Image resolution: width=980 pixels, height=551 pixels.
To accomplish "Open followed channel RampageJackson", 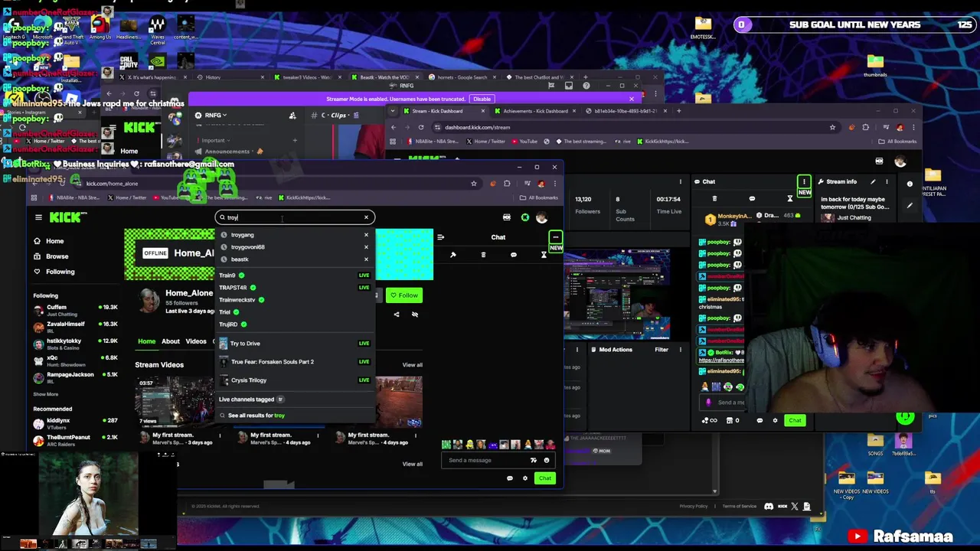I will coord(75,377).
